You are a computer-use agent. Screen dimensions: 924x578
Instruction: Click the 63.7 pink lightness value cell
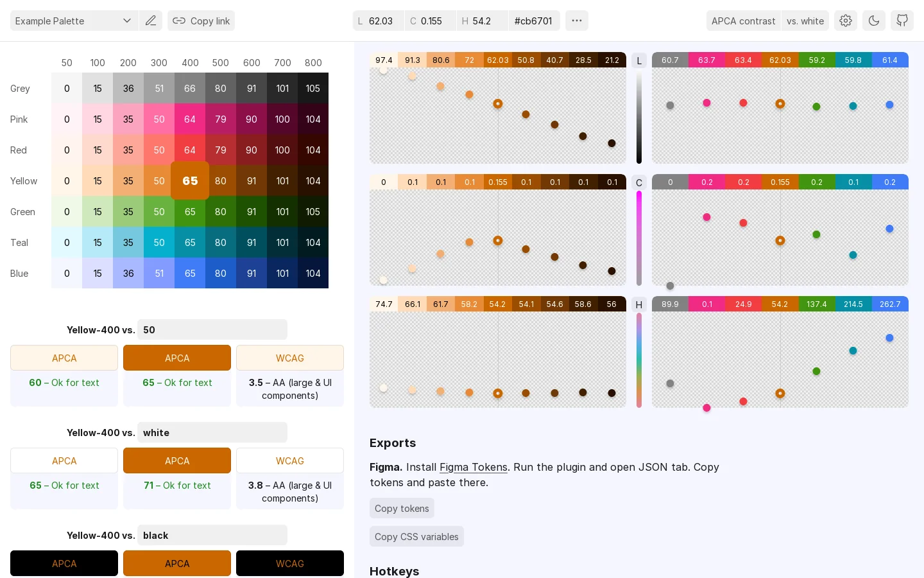[706, 60]
